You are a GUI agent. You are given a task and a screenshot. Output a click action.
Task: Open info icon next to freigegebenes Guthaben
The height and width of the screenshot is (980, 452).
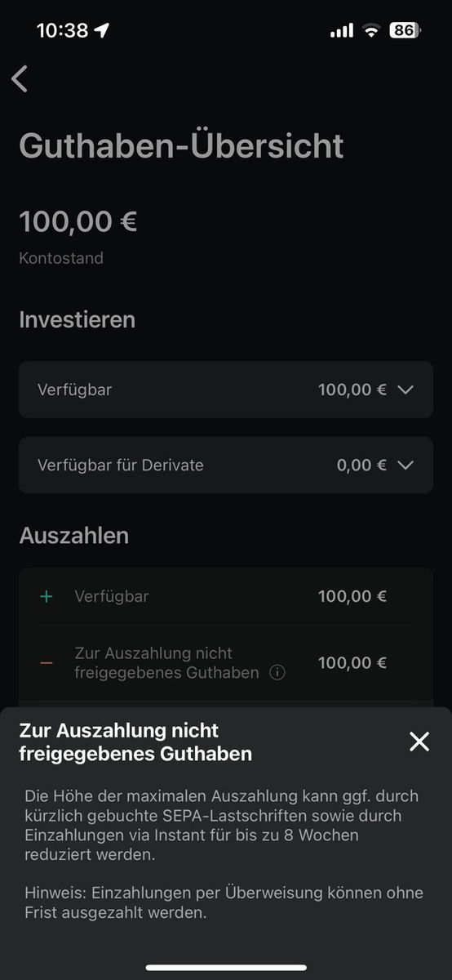coord(277,673)
